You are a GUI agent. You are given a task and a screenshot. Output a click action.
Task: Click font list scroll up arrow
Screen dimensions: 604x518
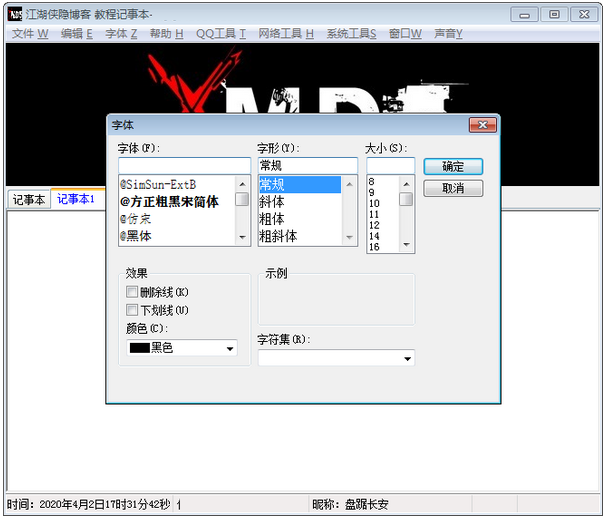[242, 184]
